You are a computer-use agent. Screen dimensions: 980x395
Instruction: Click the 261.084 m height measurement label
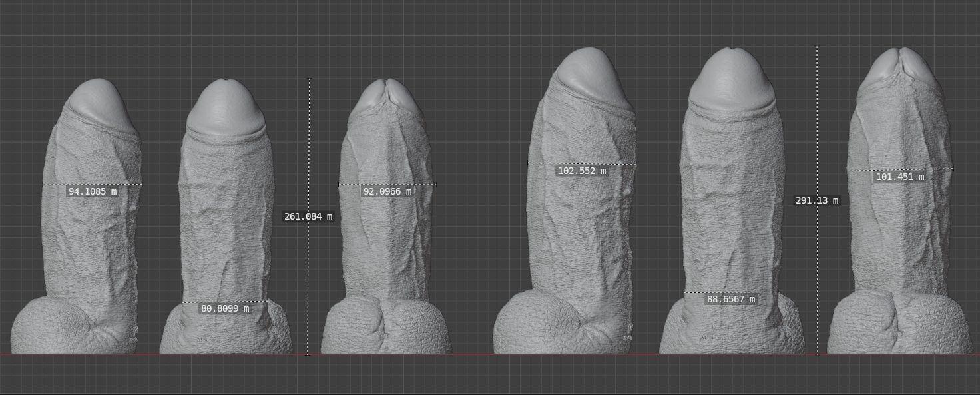(x=308, y=216)
